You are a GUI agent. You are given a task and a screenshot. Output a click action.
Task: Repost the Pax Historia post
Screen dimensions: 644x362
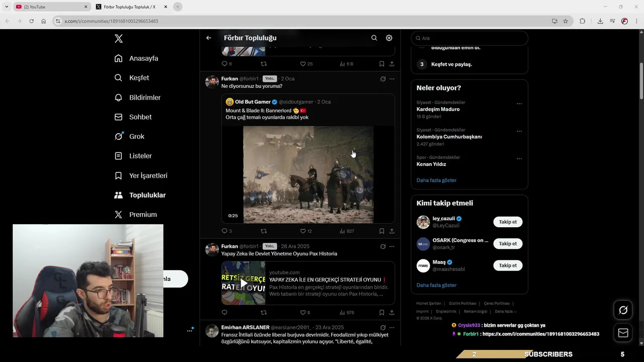tap(264, 313)
